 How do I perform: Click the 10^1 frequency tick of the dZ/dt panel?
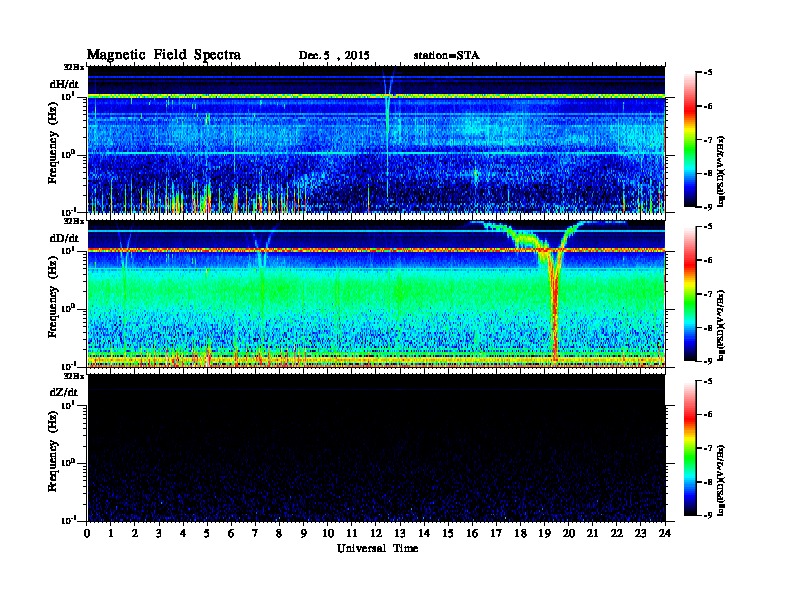pyautogui.click(x=68, y=405)
